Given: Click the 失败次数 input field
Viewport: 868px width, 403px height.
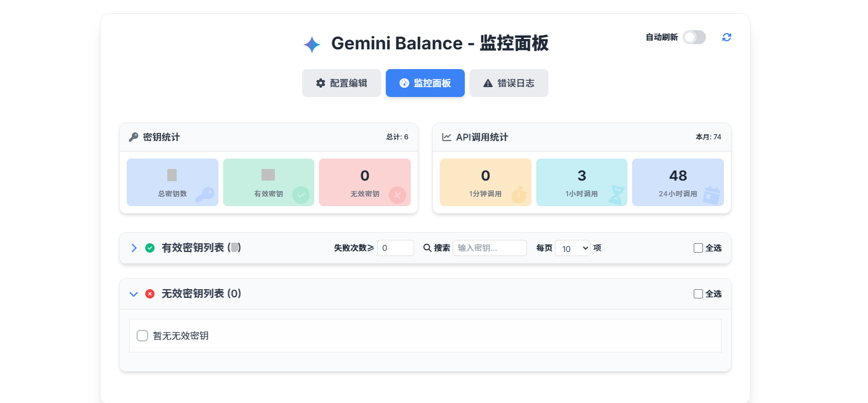Looking at the screenshot, I should (396, 247).
